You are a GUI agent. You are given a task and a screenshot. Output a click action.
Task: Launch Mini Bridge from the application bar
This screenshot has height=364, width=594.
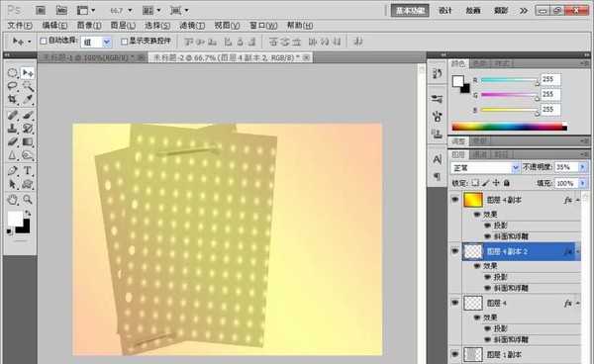point(61,10)
